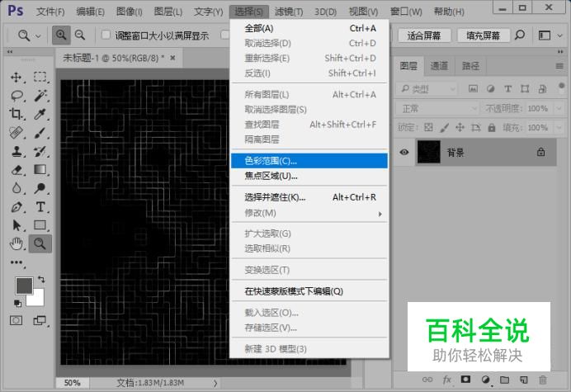The height and width of the screenshot is (392, 571).
Task: Open 不透明度 100% dropdown arrow
Action: click(559, 108)
